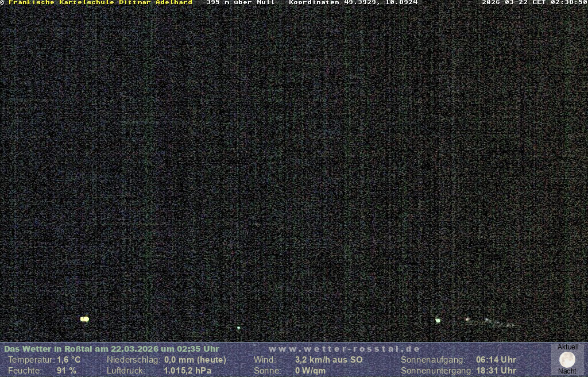The image size is (588, 377).
Task: Click the 395 m über Null label
Action: tap(240, 2)
